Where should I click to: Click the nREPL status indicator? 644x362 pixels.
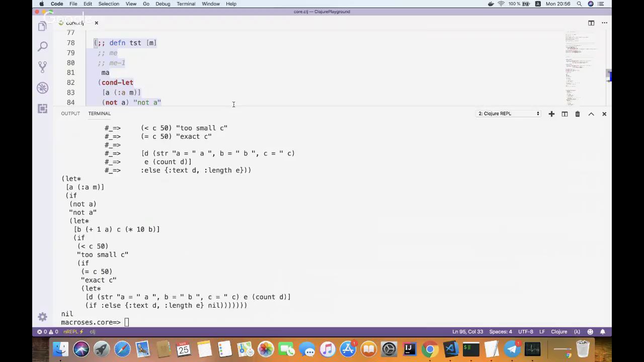point(73,332)
